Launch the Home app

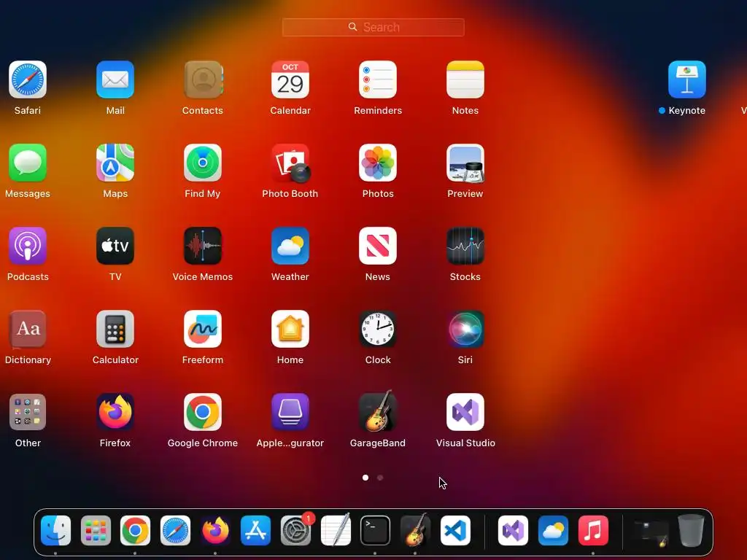click(x=290, y=329)
